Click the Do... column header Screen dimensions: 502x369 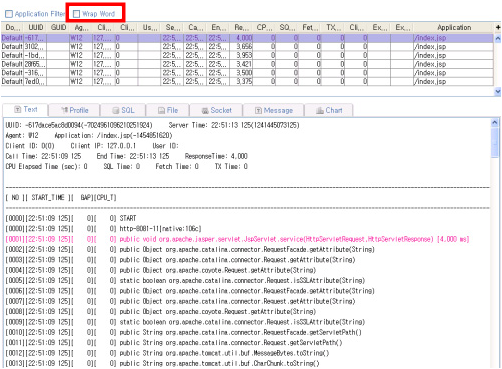click(12, 27)
